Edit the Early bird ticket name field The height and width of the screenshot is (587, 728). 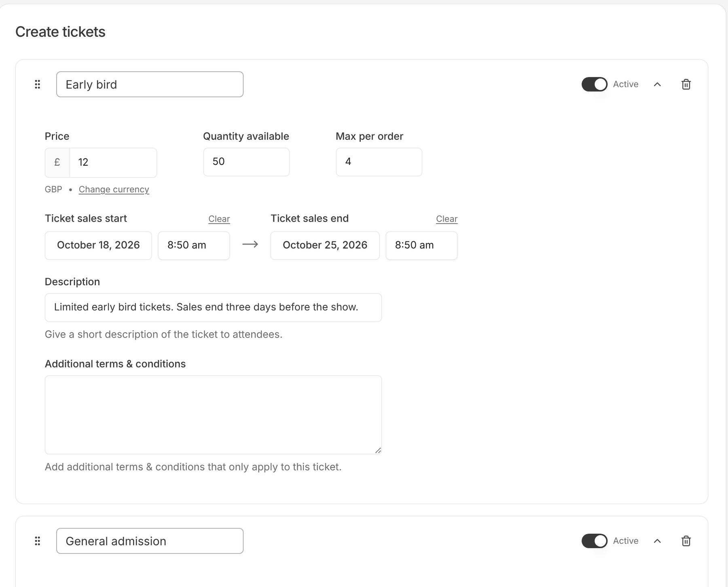click(150, 84)
